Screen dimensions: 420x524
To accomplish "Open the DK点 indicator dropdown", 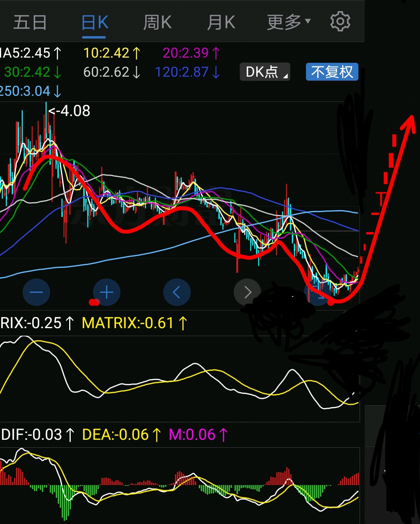I will click(265, 72).
